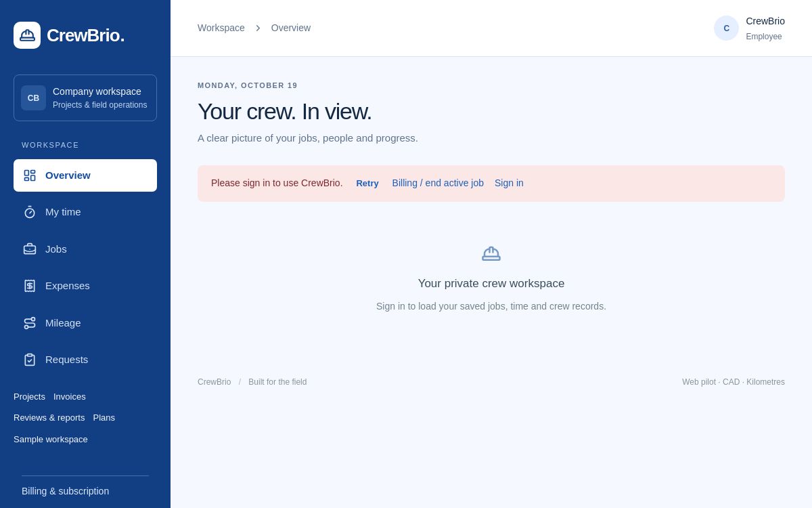The image size is (812, 508).
Task: Go to Jobs in the sidebar
Action: pyautogui.click(x=85, y=249)
